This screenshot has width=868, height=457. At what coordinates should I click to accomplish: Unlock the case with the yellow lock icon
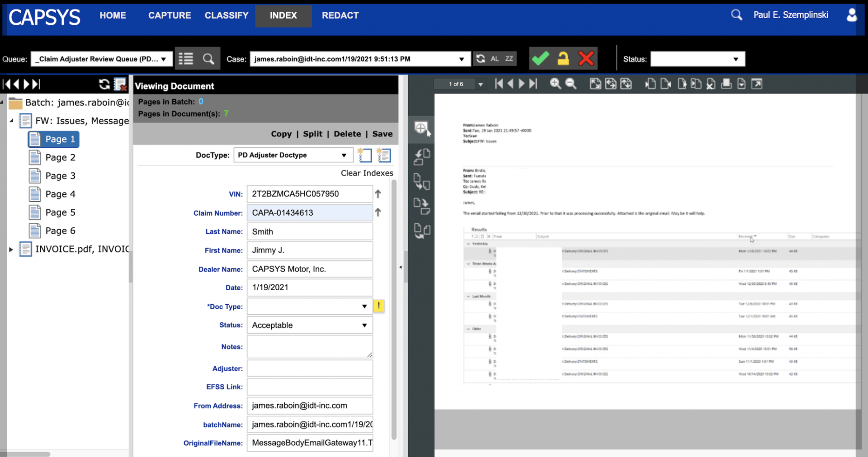[x=563, y=58]
